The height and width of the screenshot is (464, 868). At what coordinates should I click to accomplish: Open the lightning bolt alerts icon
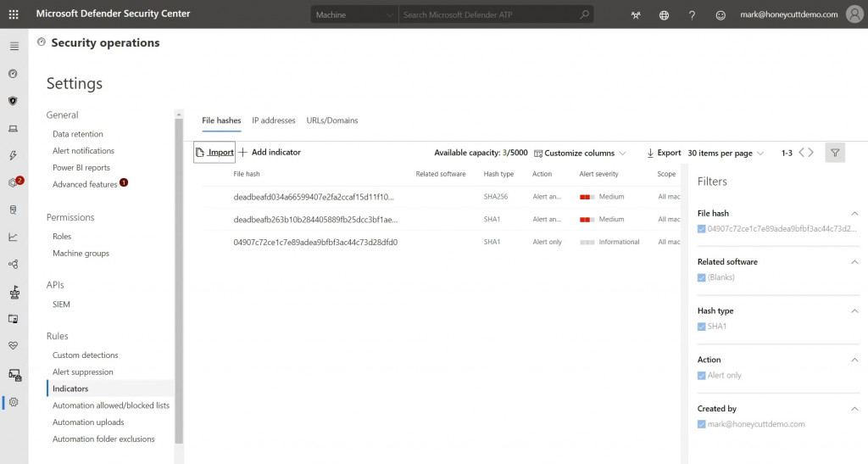[14, 155]
